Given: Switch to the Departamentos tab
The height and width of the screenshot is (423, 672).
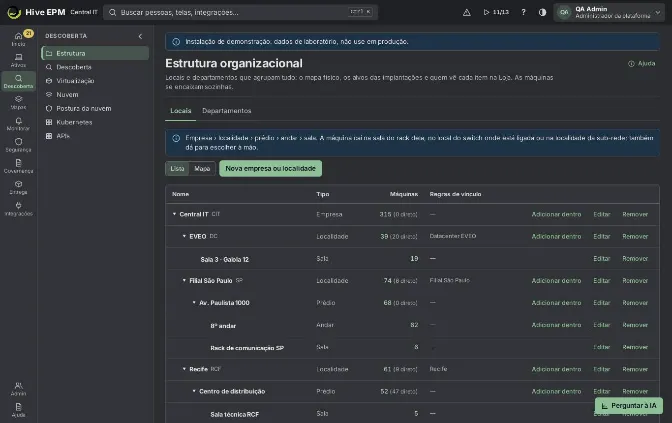Looking at the screenshot, I should [227, 111].
